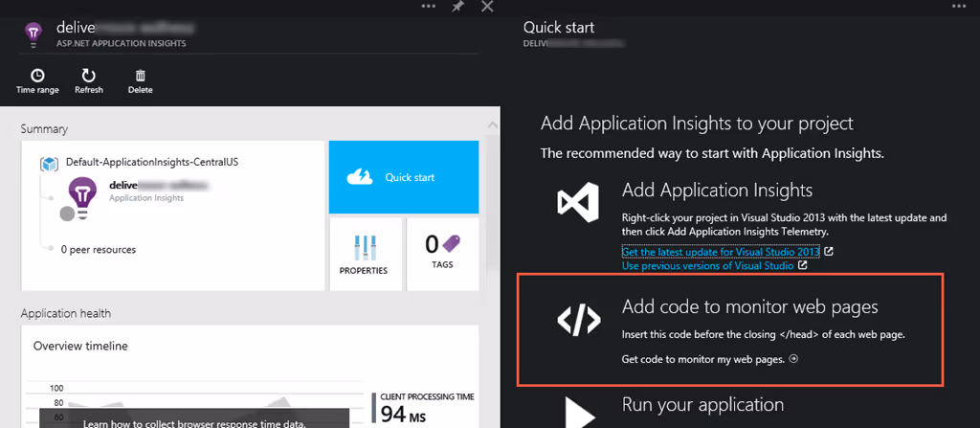Viewport: 980px width, 428px height.
Task: Click Get code to monitor my web pages
Action: click(x=703, y=359)
